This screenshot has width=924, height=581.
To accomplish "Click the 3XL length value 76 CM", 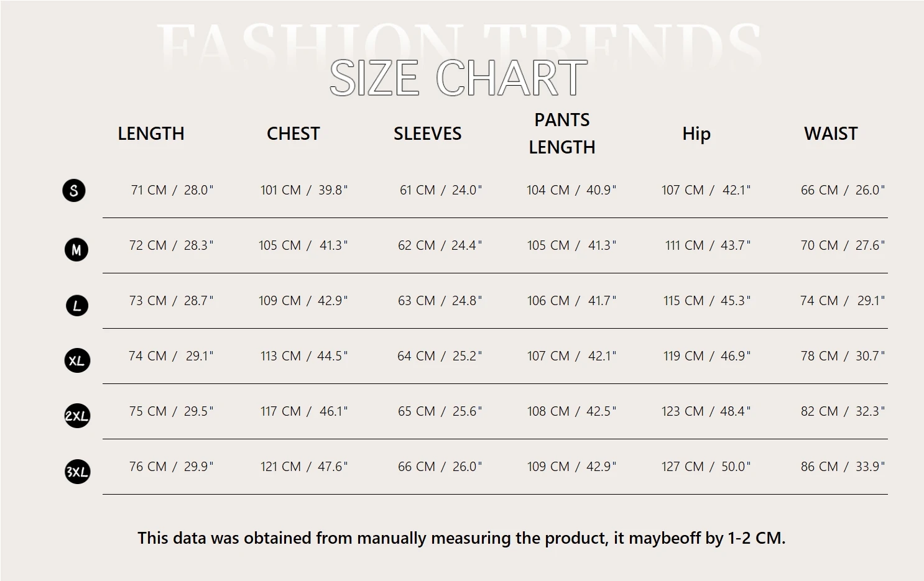I will pos(148,467).
